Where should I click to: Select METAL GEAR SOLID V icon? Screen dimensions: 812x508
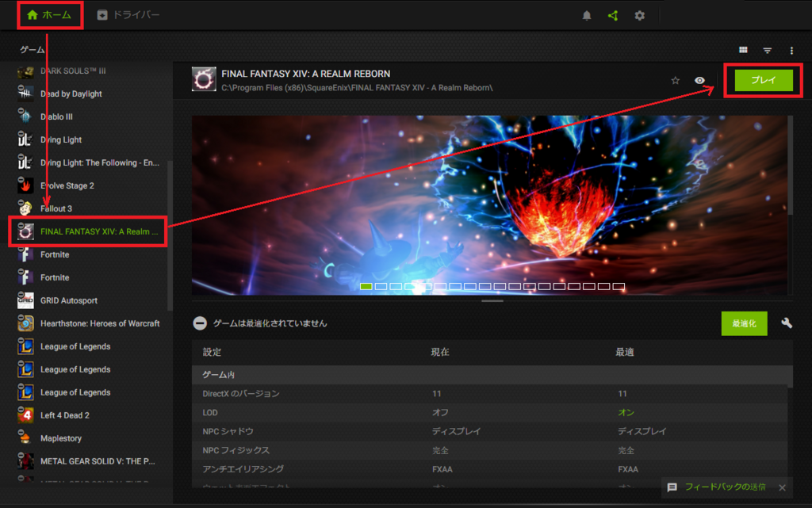click(x=25, y=461)
